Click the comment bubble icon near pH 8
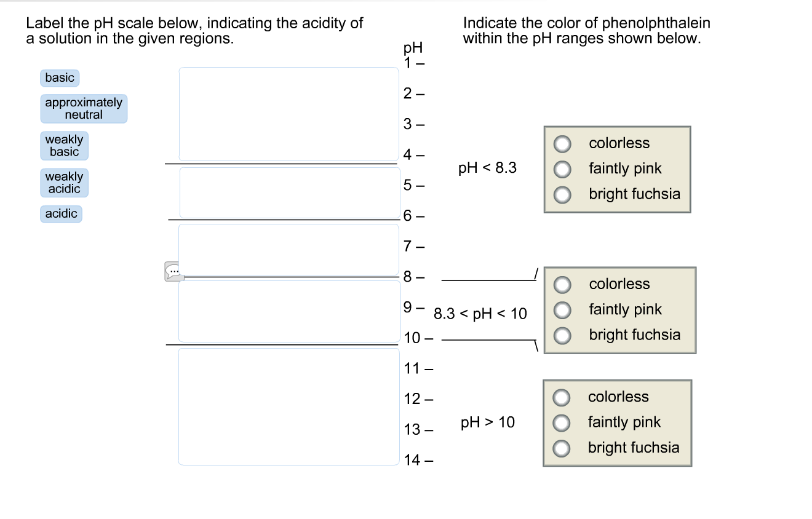The image size is (812, 519). 174,271
